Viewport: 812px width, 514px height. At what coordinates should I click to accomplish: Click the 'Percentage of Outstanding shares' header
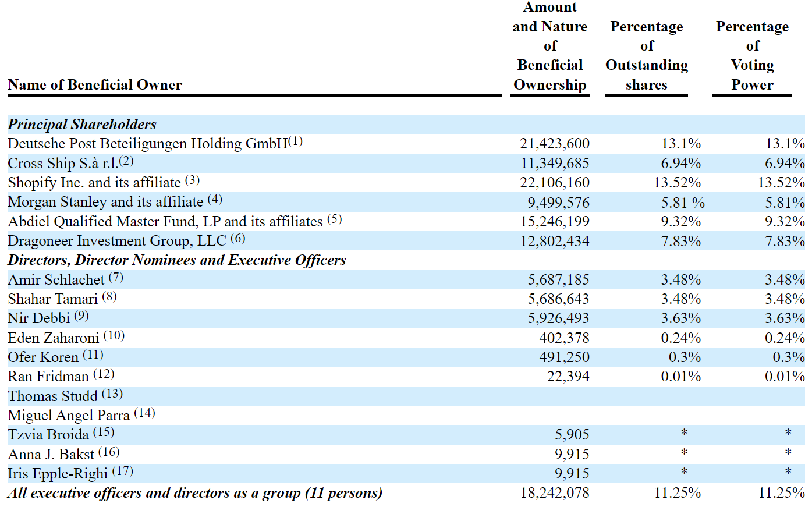[647, 56]
